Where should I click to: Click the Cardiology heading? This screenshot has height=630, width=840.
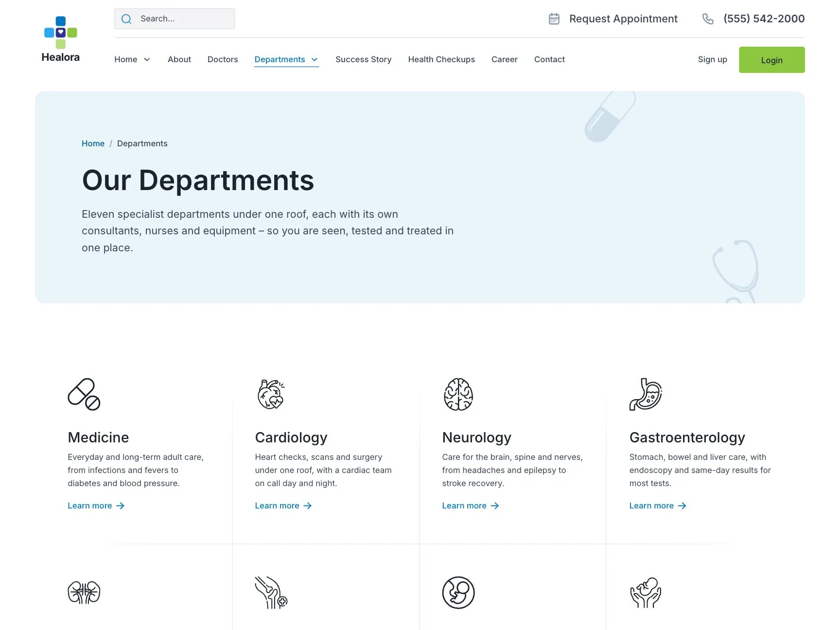point(291,438)
